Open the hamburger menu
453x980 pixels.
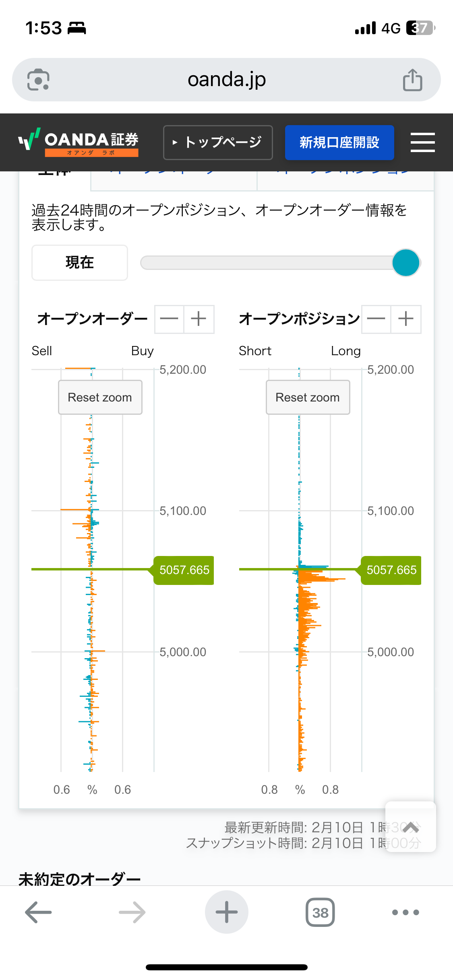pyautogui.click(x=422, y=142)
